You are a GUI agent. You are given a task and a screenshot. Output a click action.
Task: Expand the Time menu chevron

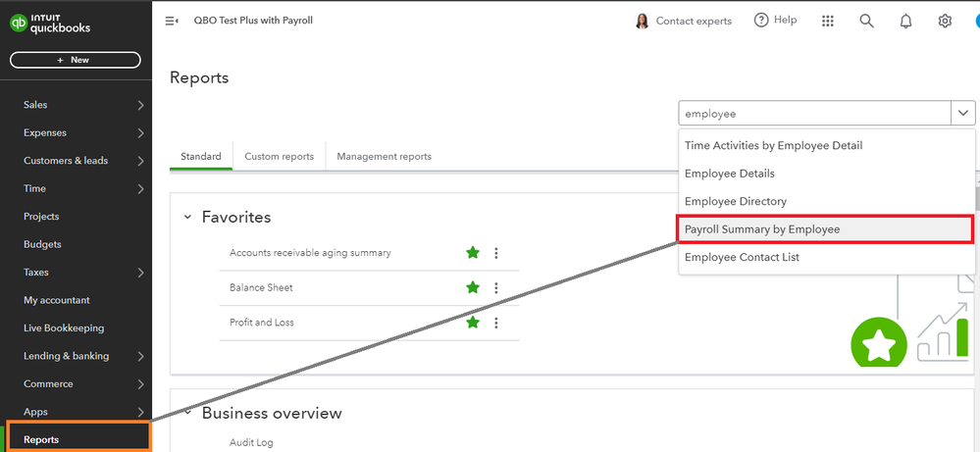tap(140, 188)
